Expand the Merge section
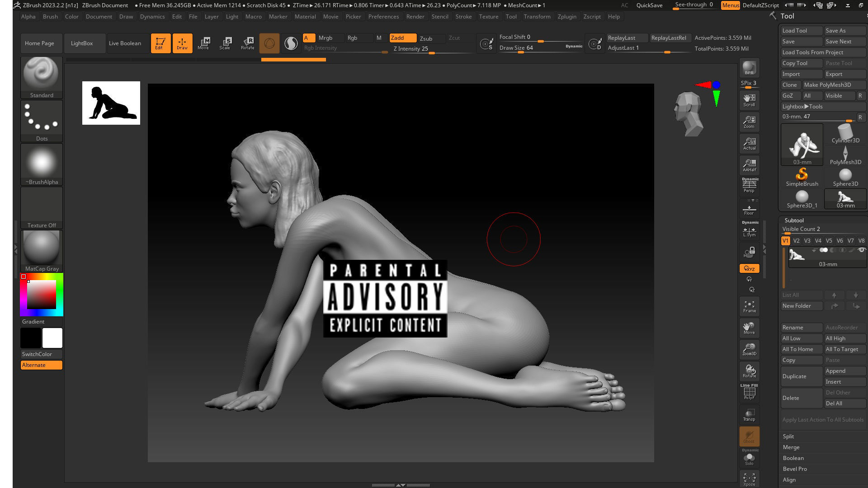The height and width of the screenshot is (488, 868). [791, 447]
